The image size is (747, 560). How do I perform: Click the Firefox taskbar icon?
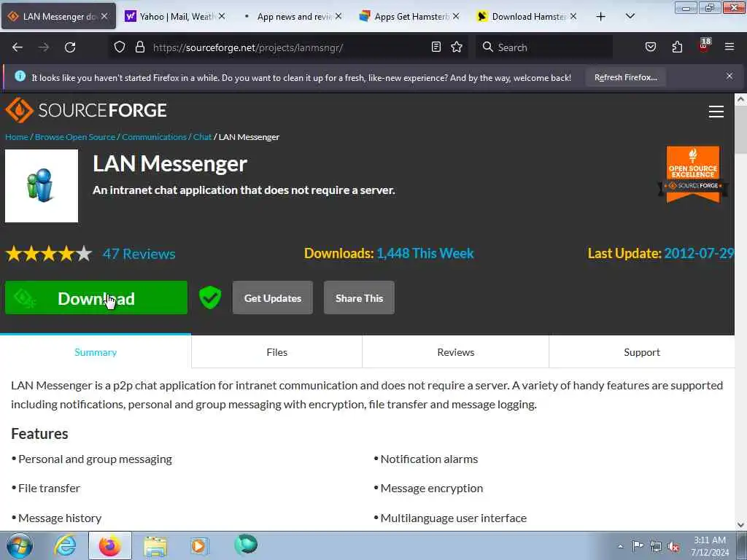click(x=109, y=545)
